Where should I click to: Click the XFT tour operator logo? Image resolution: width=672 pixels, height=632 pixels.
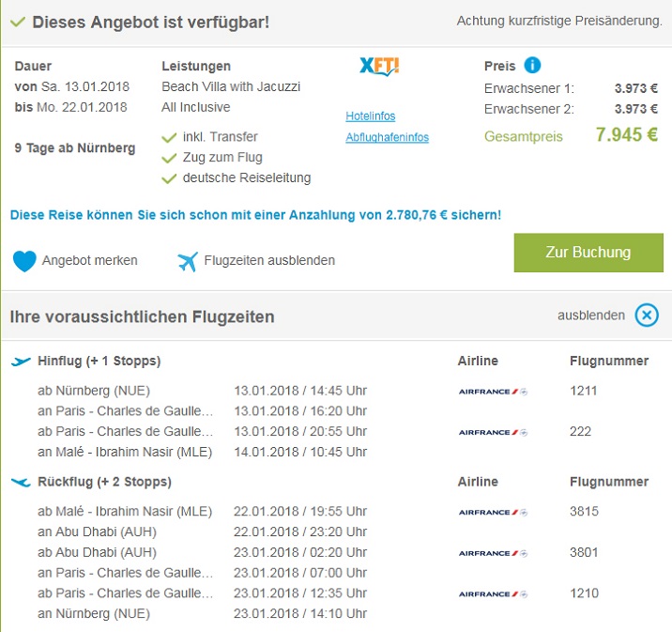click(x=379, y=67)
